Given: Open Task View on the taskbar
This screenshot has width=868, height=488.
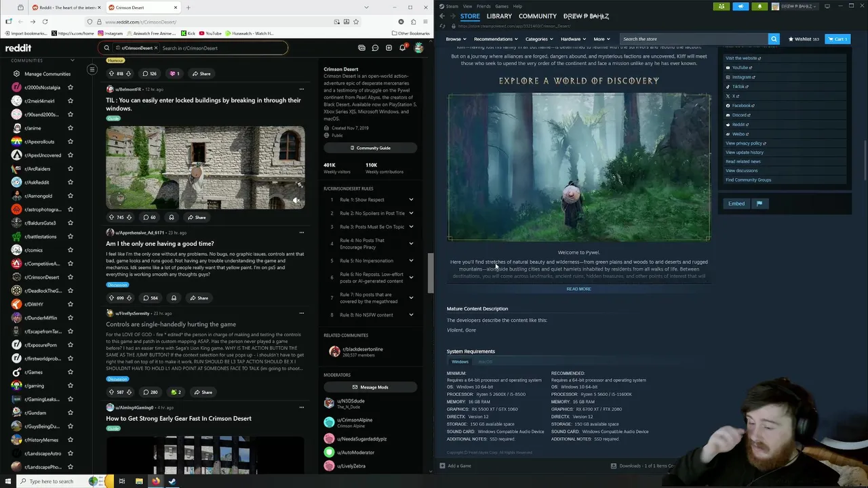Looking at the screenshot, I should tap(122, 481).
